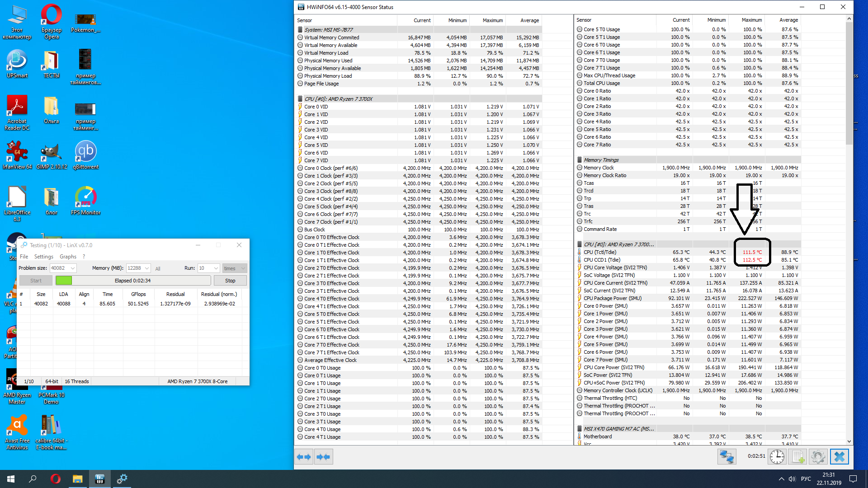The width and height of the screenshot is (868, 488).
Task: Open HWiNFO remote network sensors icon
Action: (726, 457)
